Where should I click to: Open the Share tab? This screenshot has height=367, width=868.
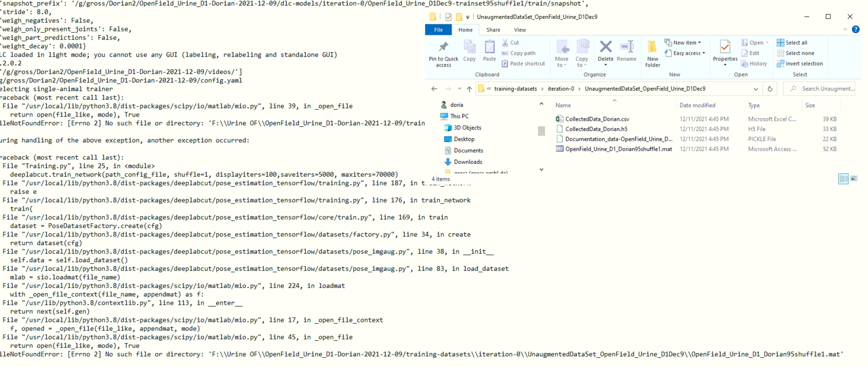(493, 29)
